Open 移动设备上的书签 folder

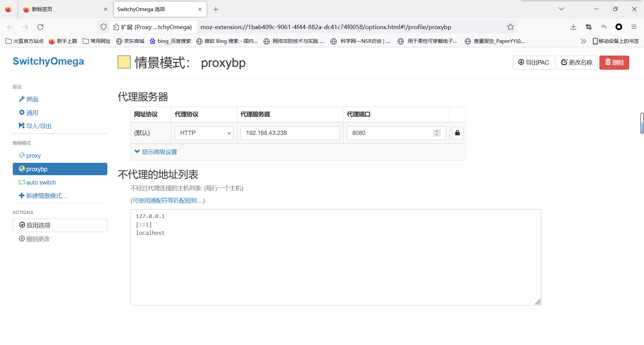coord(616,41)
